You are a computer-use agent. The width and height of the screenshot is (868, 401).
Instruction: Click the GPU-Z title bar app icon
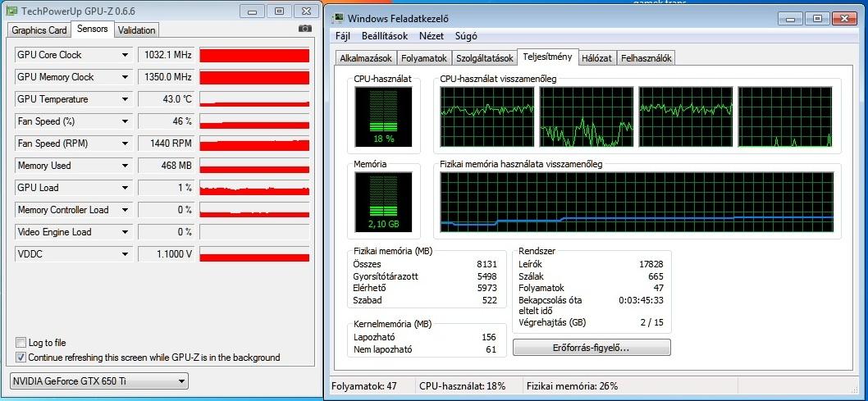[11, 11]
